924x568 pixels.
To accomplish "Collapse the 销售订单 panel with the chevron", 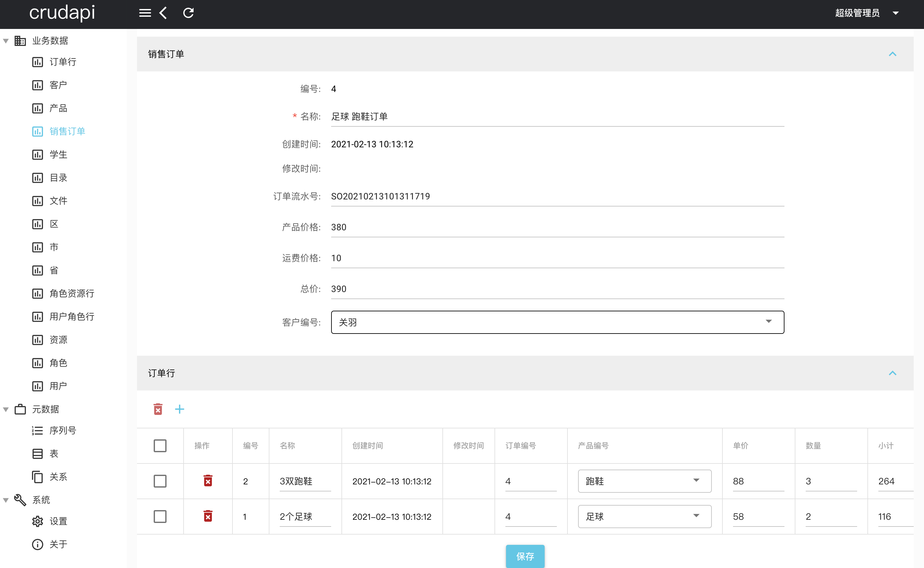I will 893,54.
